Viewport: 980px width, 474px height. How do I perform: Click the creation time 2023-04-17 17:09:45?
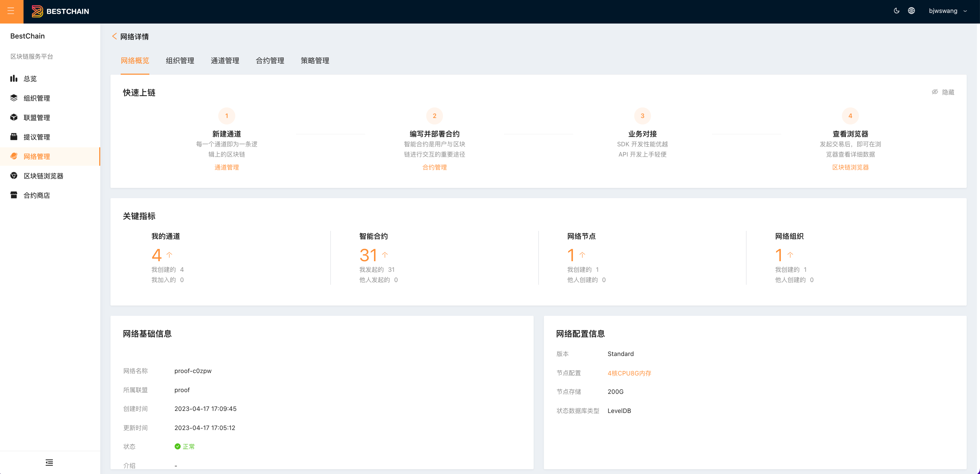[205, 409]
